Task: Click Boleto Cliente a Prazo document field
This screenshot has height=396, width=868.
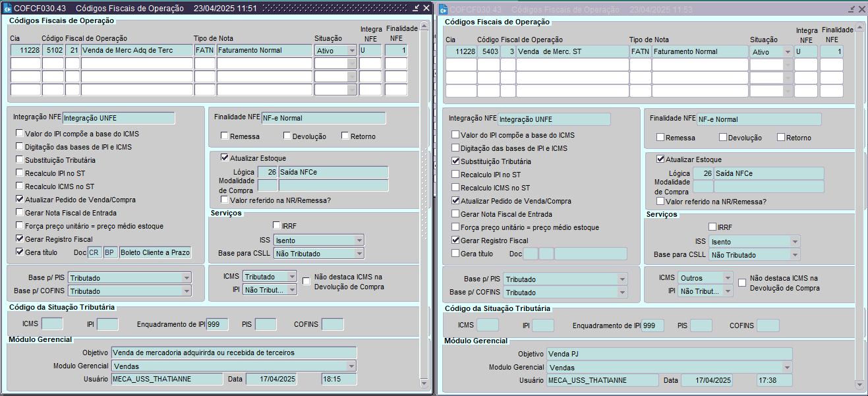Action: [x=155, y=252]
